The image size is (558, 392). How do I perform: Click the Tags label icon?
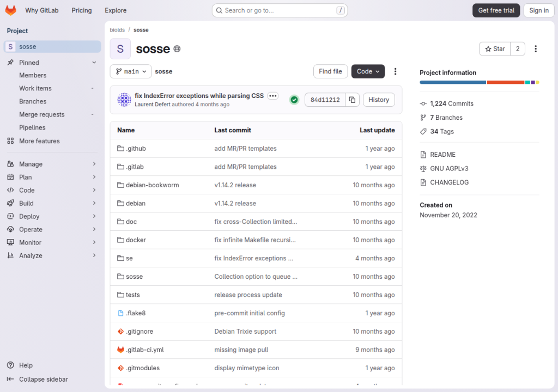(423, 132)
